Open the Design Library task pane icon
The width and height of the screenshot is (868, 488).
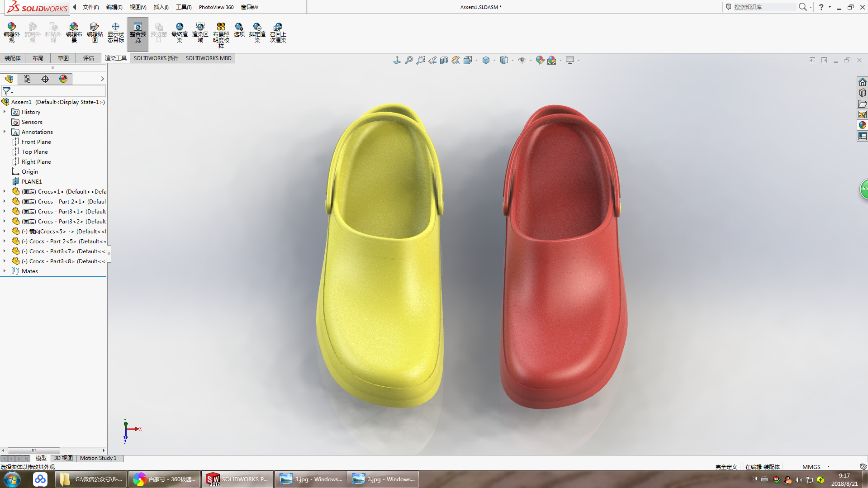863,93
